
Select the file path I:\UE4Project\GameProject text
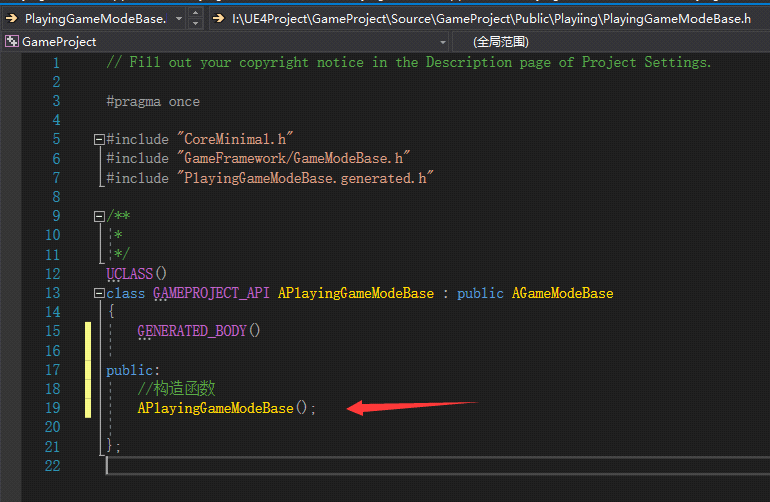point(492,19)
